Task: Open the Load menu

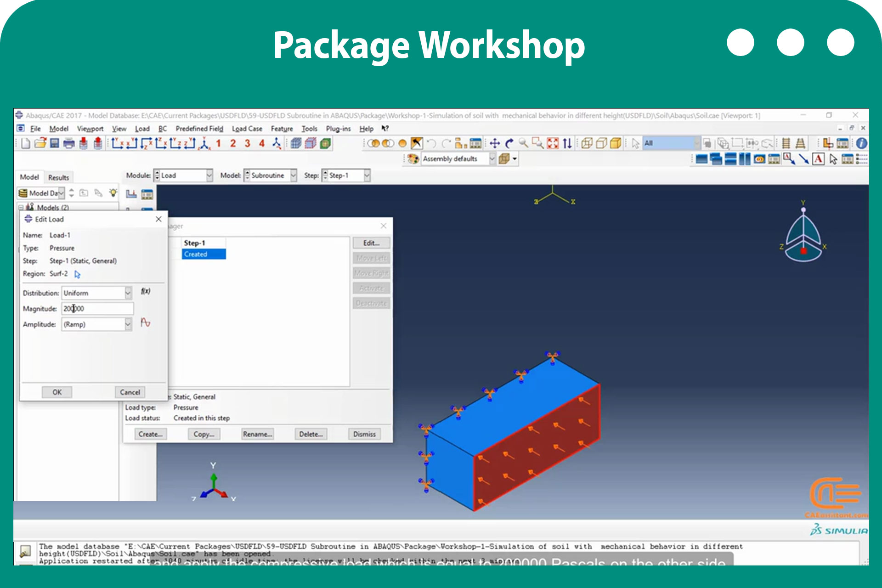Action: tap(142, 129)
